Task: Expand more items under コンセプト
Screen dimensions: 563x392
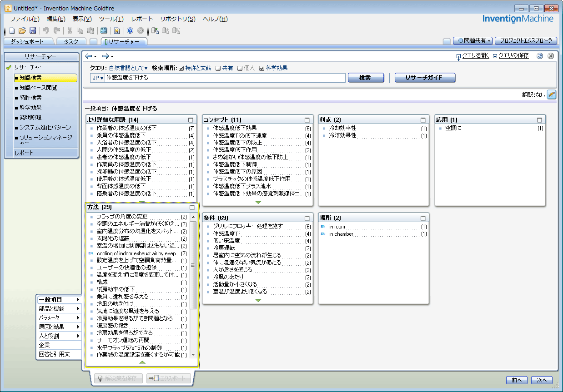Action: coord(258,202)
